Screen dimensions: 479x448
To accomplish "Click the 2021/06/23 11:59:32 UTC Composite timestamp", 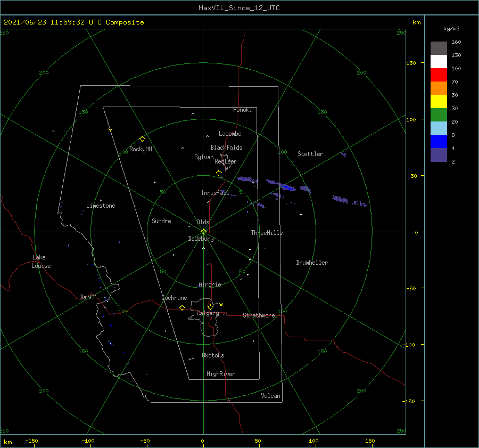I will [73, 22].
